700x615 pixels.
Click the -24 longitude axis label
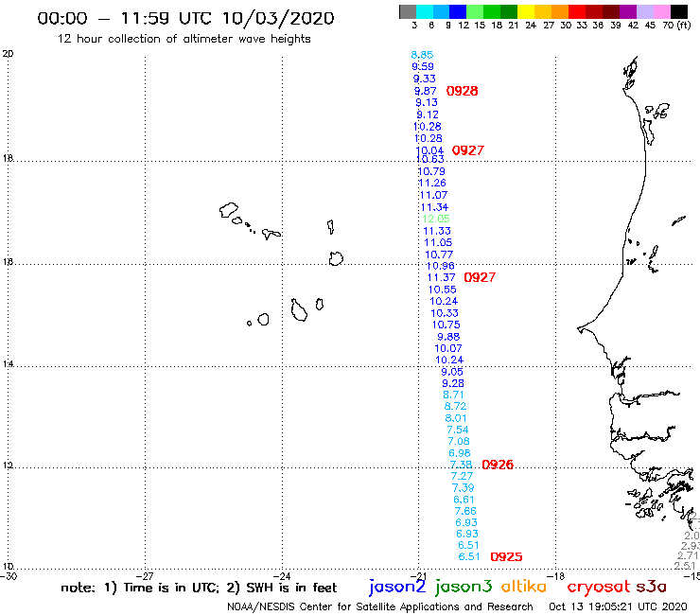282,576
